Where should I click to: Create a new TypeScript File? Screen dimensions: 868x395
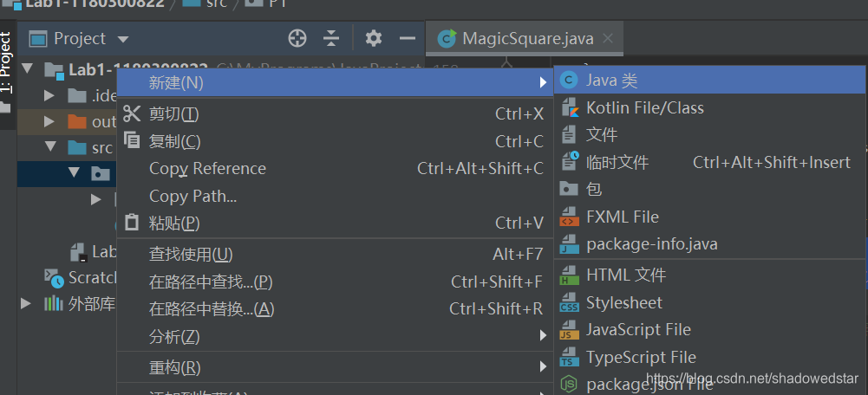pyautogui.click(x=710, y=358)
